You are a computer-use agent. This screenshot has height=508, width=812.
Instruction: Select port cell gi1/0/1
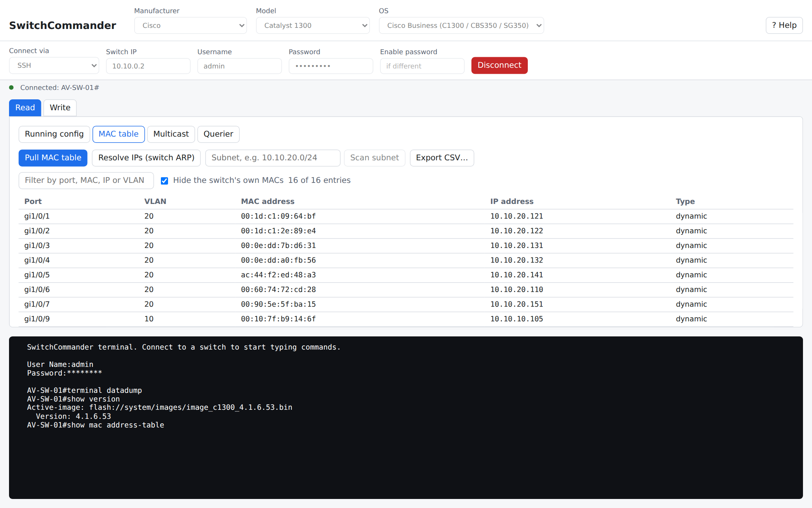point(37,216)
